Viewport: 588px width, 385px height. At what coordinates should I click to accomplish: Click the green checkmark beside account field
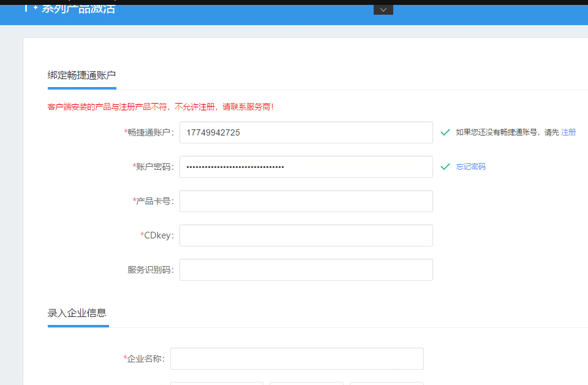coord(445,132)
